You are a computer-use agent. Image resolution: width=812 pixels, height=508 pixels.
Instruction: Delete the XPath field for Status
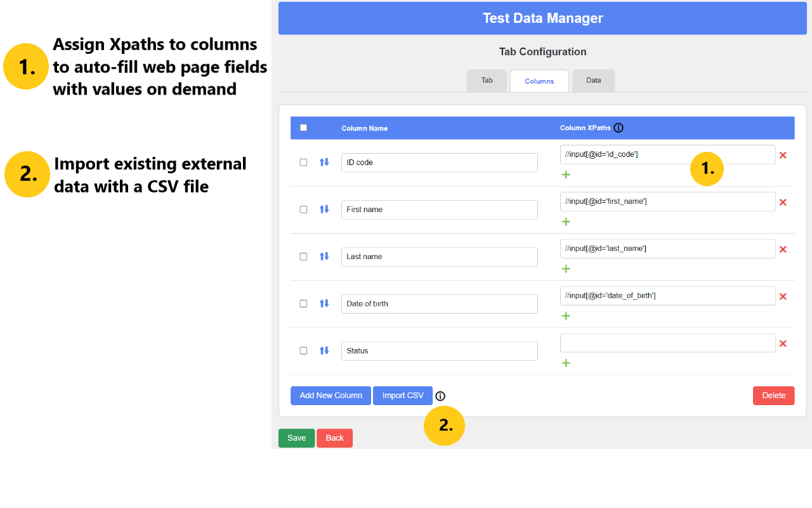(x=783, y=344)
